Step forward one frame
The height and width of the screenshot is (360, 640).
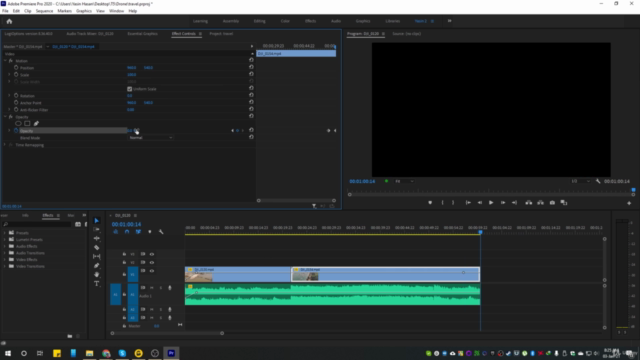(x=503, y=202)
